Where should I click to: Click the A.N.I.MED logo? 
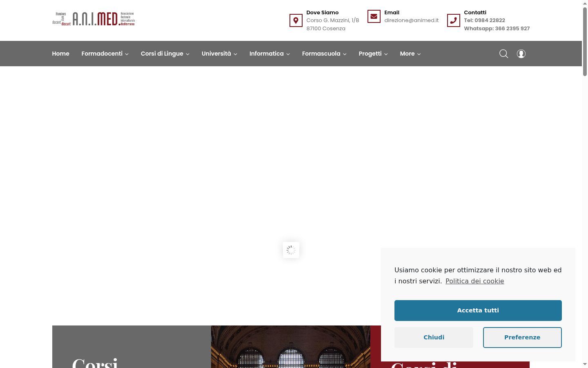click(x=94, y=19)
